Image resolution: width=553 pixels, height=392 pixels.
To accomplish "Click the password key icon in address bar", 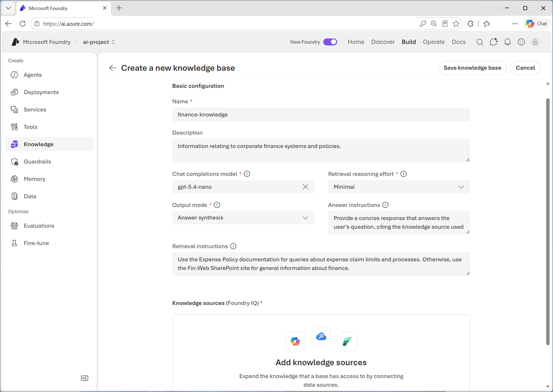I will tap(423, 23).
